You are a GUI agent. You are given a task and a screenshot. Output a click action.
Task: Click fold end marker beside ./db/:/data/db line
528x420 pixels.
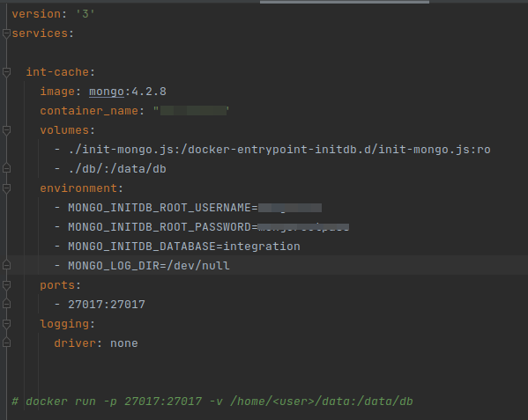(6, 168)
